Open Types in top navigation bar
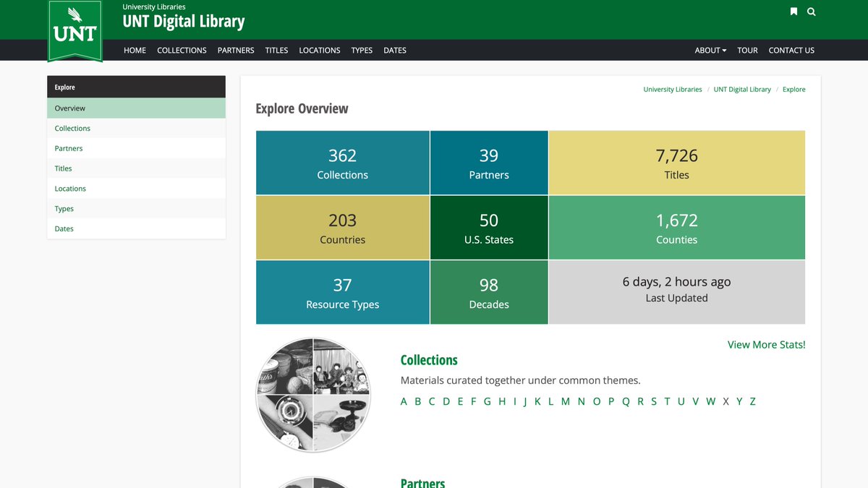The image size is (868, 488). 362,51
